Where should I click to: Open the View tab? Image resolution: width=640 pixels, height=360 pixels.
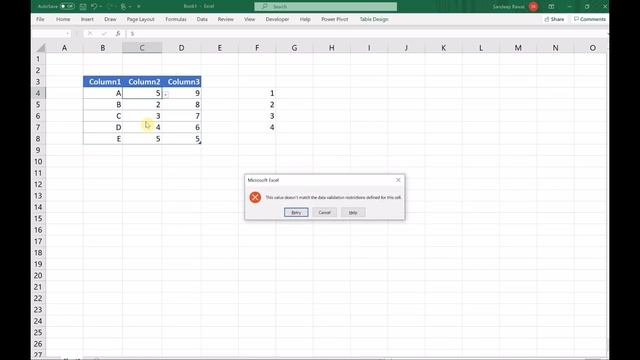coord(249,19)
